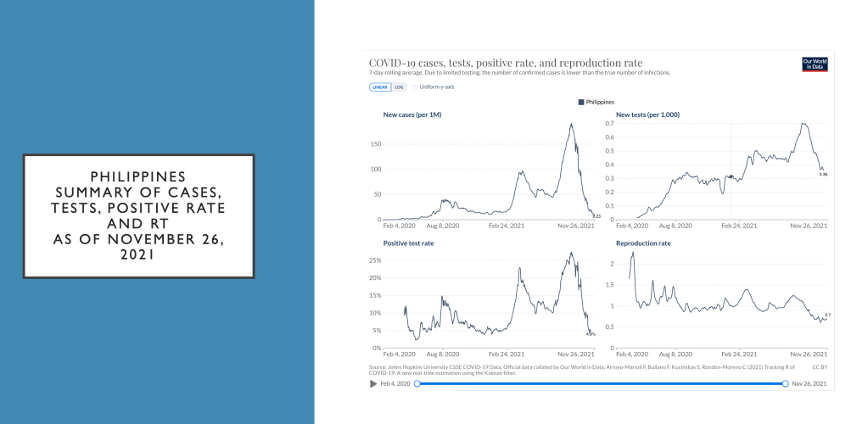
Task: Select the LINEAR scale option
Action: [379, 86]
